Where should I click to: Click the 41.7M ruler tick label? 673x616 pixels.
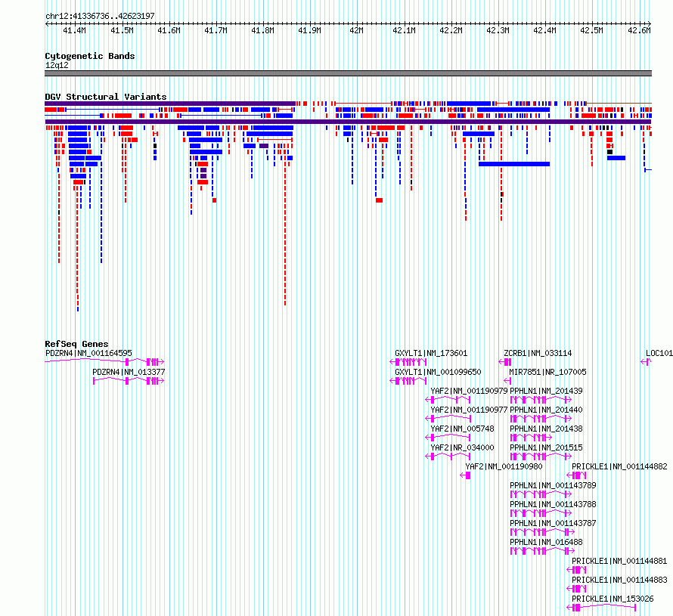(x=216, y=30)
